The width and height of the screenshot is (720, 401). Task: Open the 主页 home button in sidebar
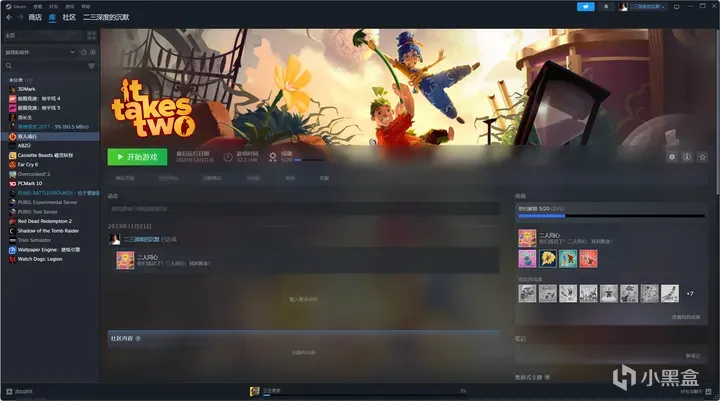tap(44, 35)
